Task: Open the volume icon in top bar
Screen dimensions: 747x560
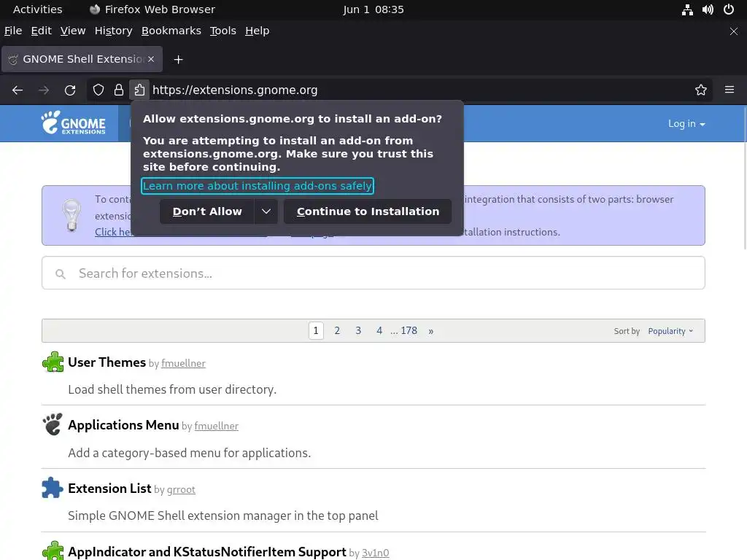Action: click(708, 9)
